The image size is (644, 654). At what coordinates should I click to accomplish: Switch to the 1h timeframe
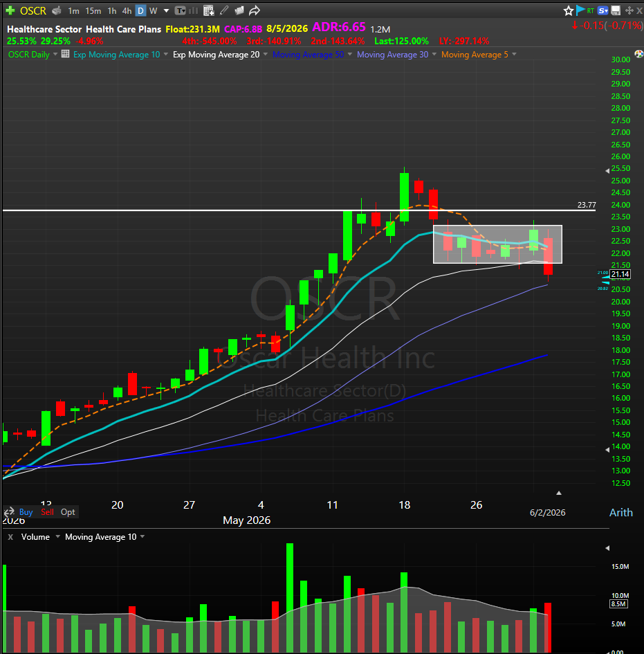pos(111,11)
